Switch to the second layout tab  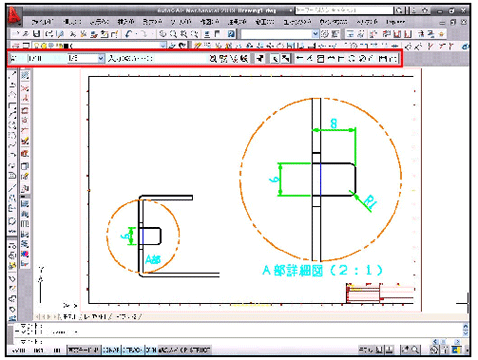click(128, 316)
